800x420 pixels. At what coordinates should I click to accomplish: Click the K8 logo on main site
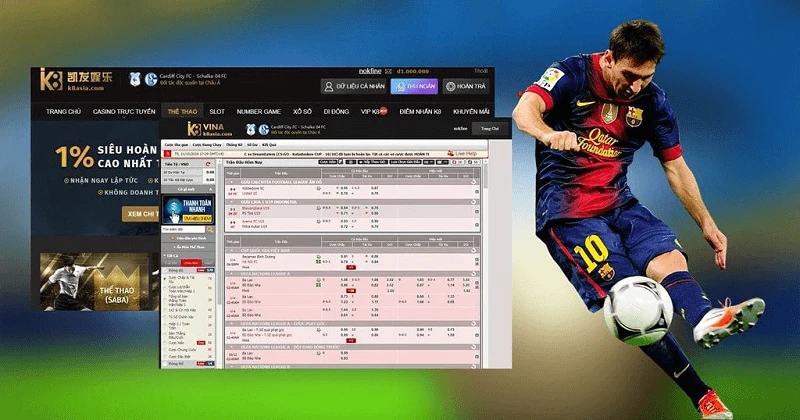tap(51, 80)
